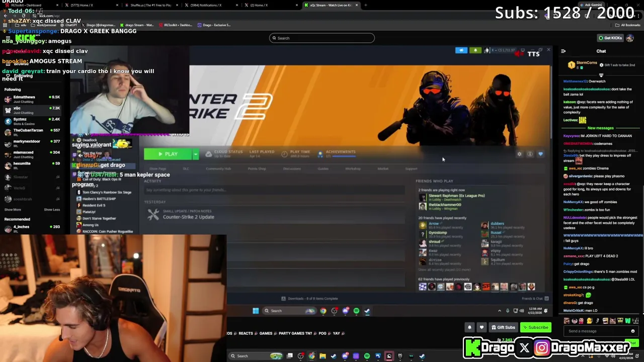Click the inner taskbar Windows Start icon
This screenshot has width=644, height=362.
[x=256, y=311]
